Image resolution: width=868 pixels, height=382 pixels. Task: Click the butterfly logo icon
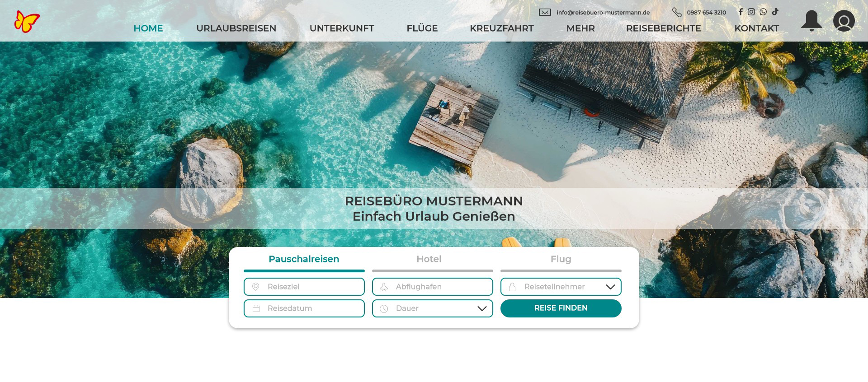(x=27, y=21)
